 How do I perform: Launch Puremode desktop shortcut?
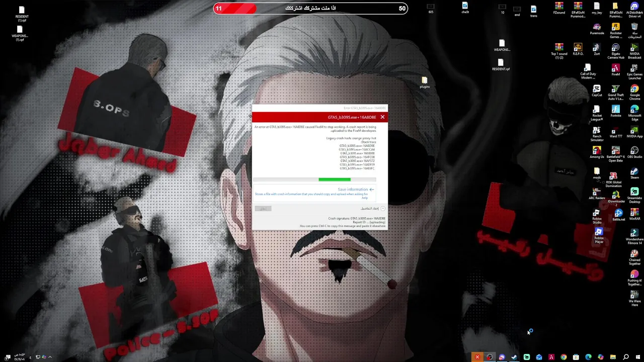(597, 29)
